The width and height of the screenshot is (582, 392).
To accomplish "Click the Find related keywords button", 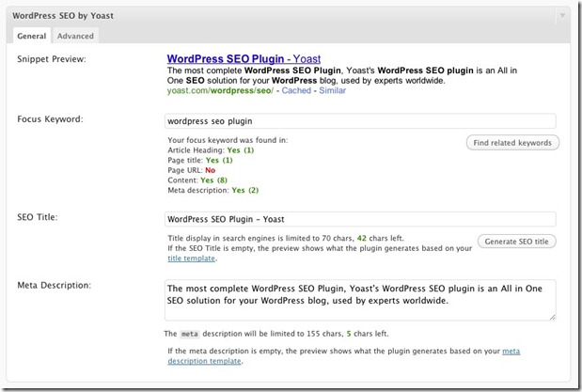I will [512, 143].
